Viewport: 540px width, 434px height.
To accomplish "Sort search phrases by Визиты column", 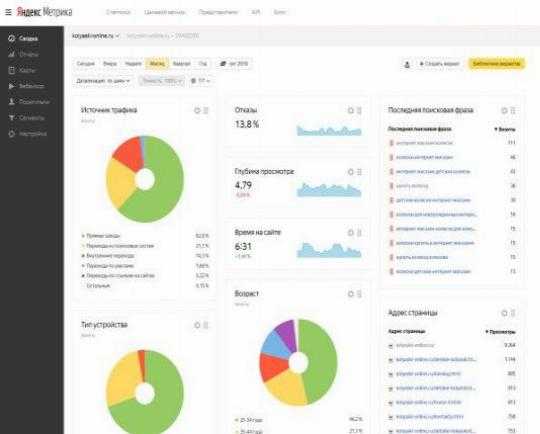I will (x=505, y=129).
